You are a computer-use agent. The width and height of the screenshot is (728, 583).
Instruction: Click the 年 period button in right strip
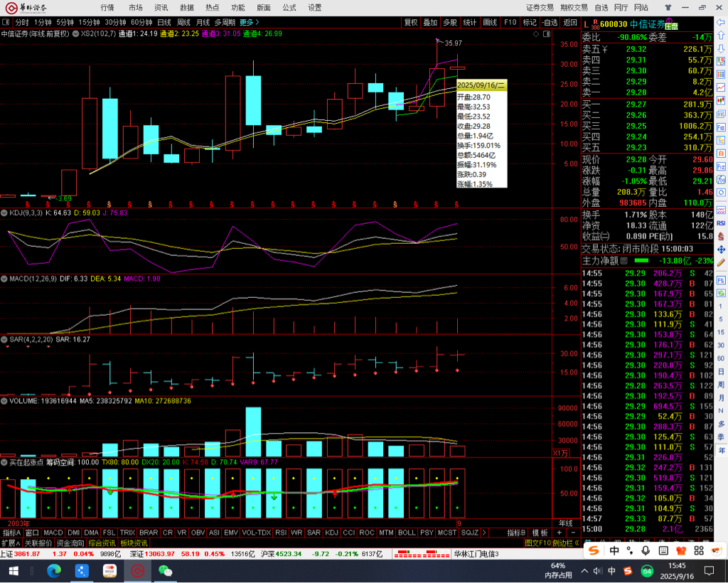tap(721, 450)
